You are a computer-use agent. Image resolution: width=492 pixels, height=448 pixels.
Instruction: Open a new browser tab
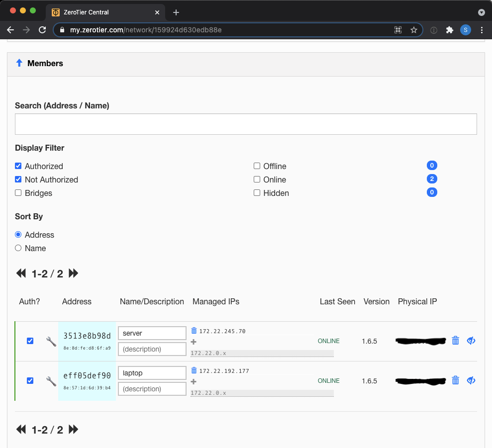[176, 12]
